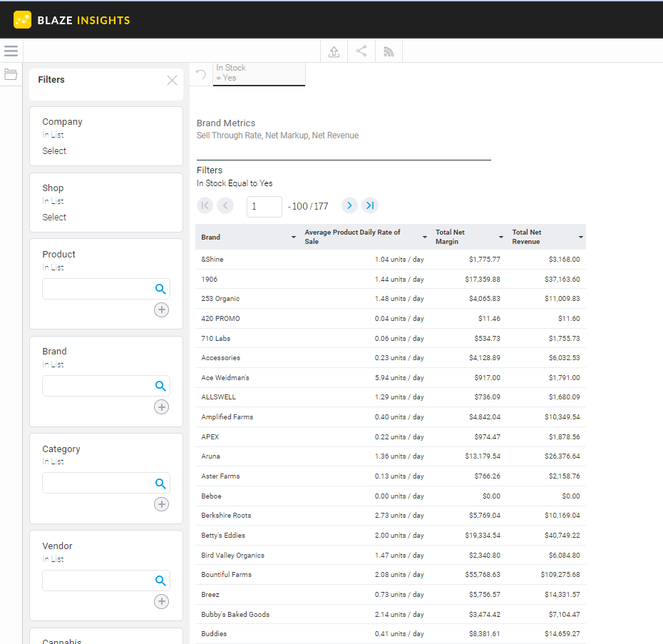Screen dimensions: 663x644
Task: Open the hamburger navigation menu
Action: (11, 51)
